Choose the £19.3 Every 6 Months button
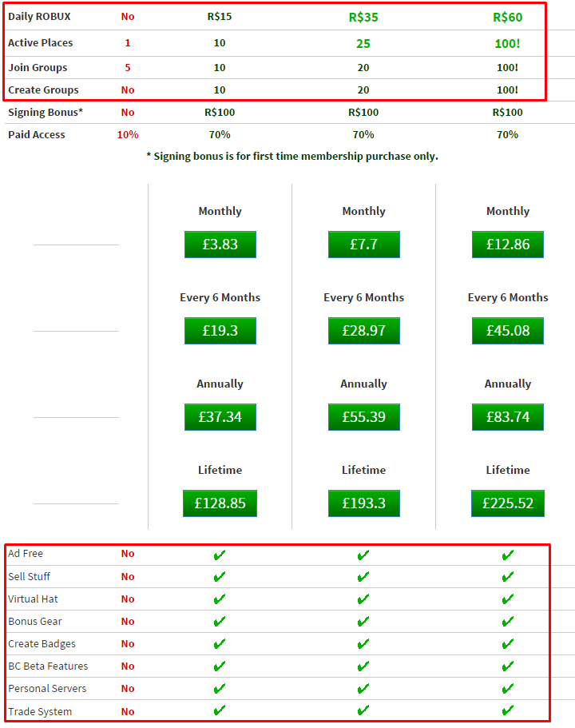The image size is (575, 728). click(x=220, y=331)
